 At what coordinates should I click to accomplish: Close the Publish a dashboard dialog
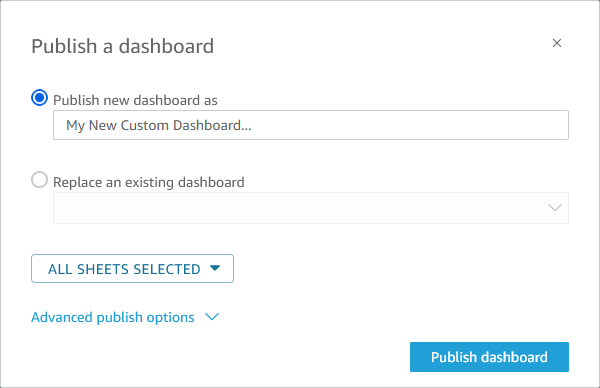coord(557,43)
